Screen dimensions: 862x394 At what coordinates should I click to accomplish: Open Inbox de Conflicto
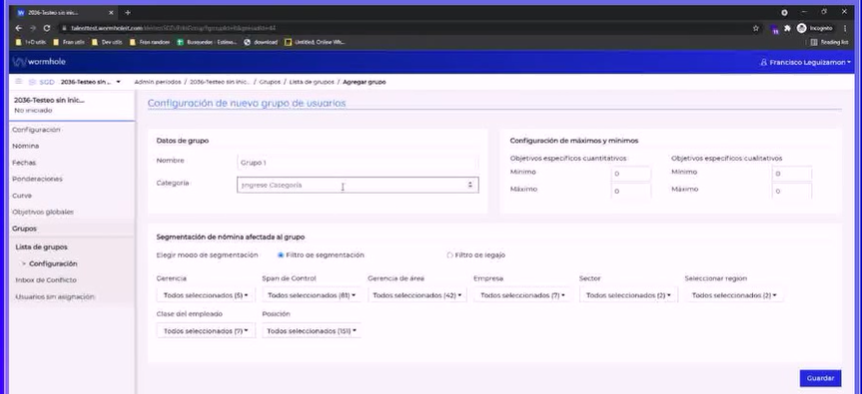click(x=46, y=280)
